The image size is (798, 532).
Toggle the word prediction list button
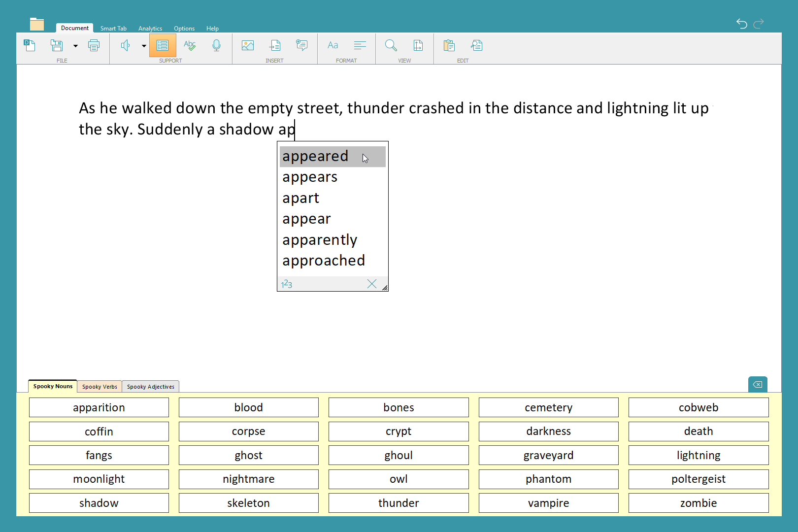[163, 46]
